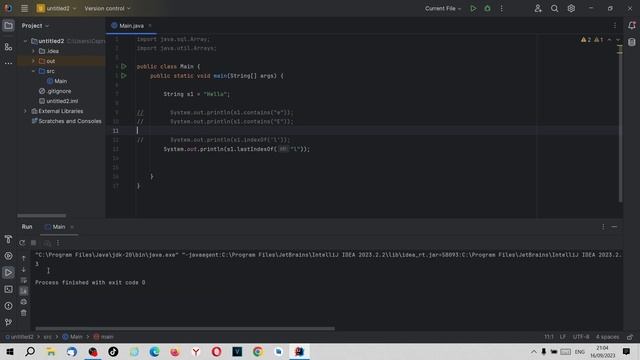Toggle the Run tool window icon
640x360 pixels.
pos(8,272)
